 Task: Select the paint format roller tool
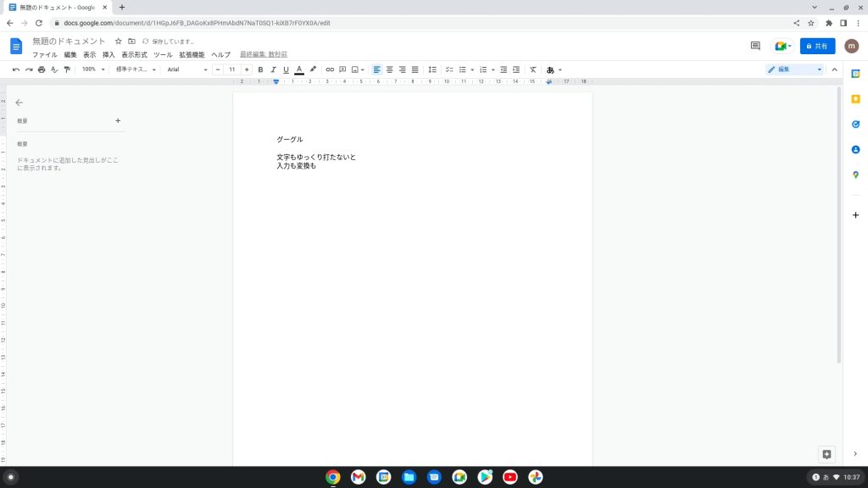[67, 69]
